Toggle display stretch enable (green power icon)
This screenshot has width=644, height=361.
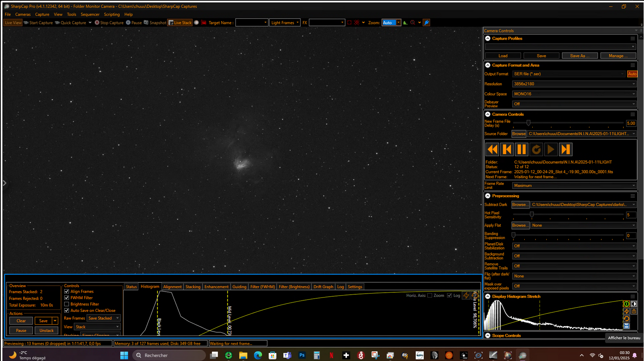coord(626,304)
